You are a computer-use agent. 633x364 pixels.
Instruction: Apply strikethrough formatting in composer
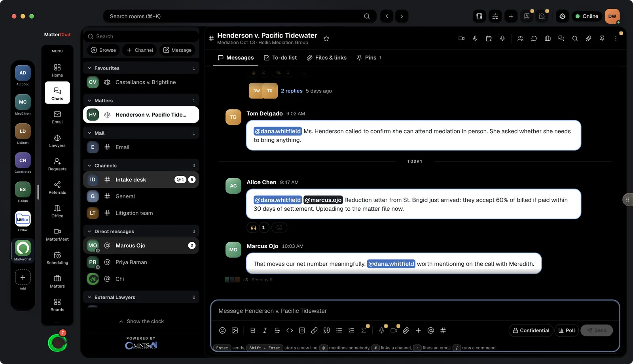[277, 330]
